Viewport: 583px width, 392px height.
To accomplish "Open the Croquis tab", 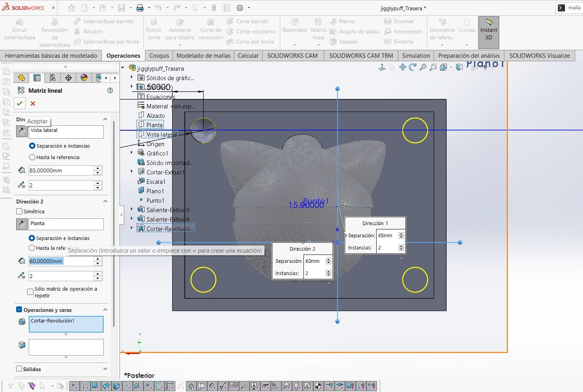I will pyautogui.click(x=159, y=55).
